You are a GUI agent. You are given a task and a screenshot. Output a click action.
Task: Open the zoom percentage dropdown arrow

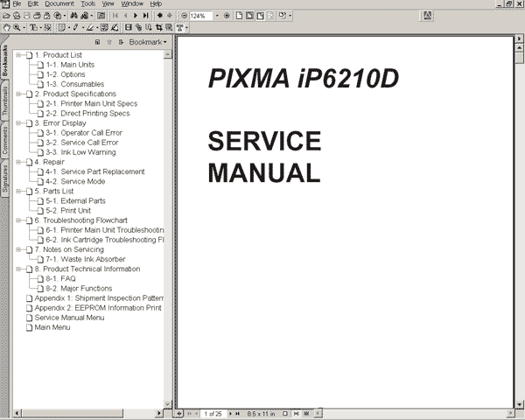(217, 16)
